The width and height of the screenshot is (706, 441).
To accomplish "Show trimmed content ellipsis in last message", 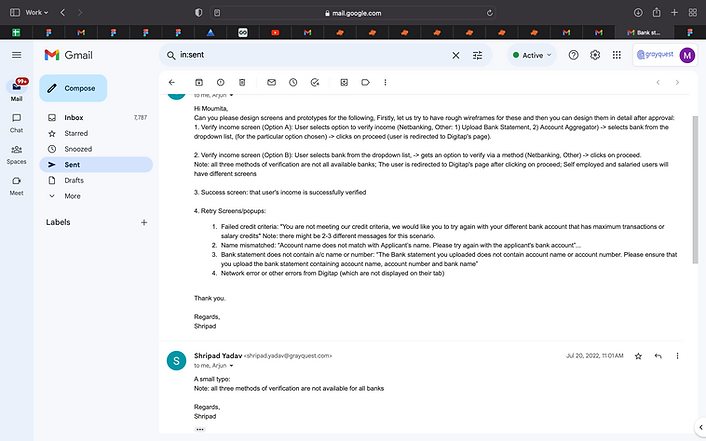I will coord(200,429).
